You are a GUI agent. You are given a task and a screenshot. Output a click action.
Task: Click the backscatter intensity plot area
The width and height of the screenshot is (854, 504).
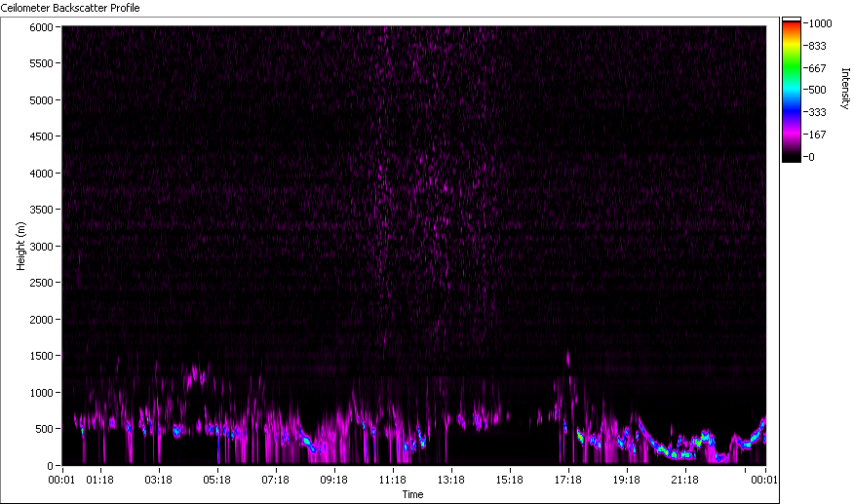click(414, 246)
